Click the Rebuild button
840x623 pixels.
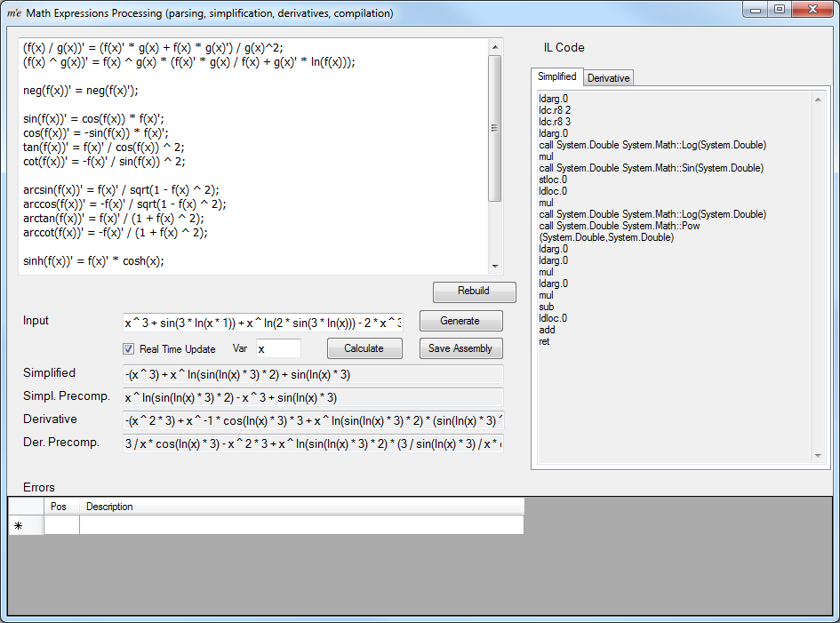(474, 292)
